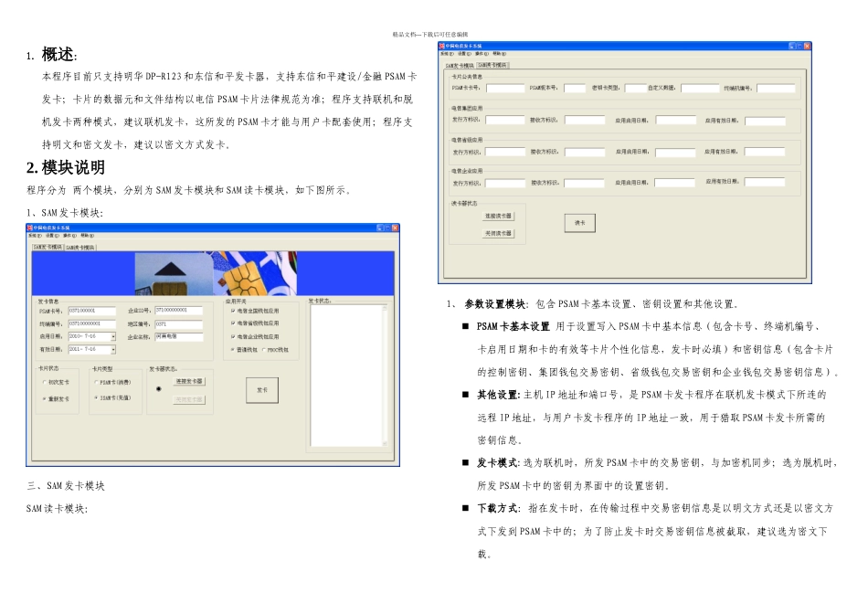The image size is (868, 614).
Task: Click 应用启用日期 field under 电信企业应用
Action: point(675,182)
